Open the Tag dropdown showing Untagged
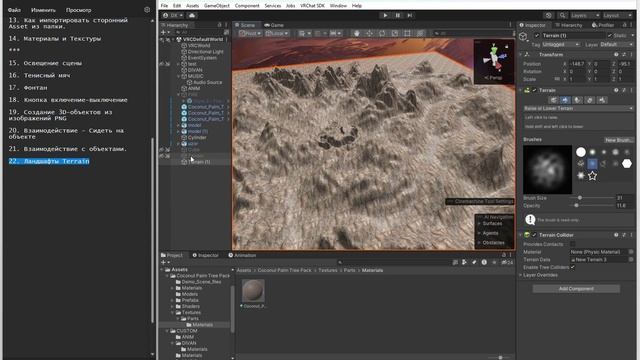This screenshot has width=640, height=360. tap(561, 44)
